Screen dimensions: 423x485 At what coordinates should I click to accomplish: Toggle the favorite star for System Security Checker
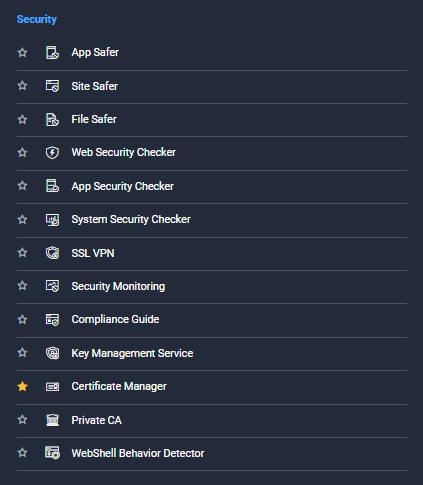click(22, 219)
